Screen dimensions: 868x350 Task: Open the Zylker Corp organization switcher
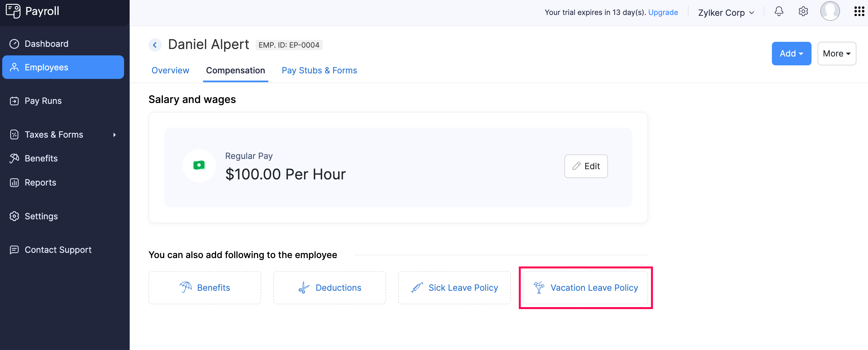pos(726,12)
